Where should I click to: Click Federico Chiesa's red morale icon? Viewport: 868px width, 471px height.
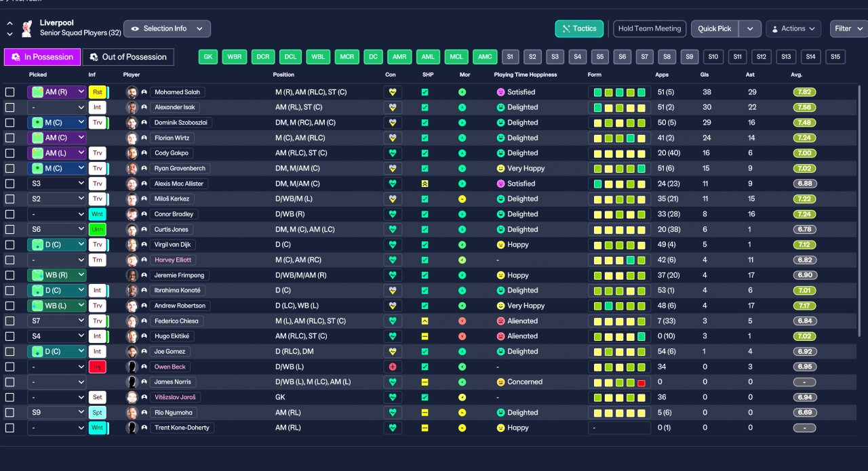[462, 321]
